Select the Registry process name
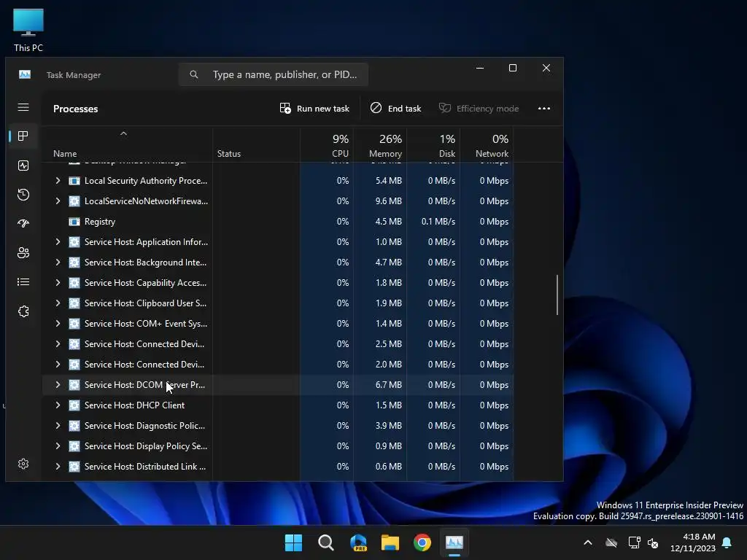This screenshot has height=560, width=747. (99, 222)
